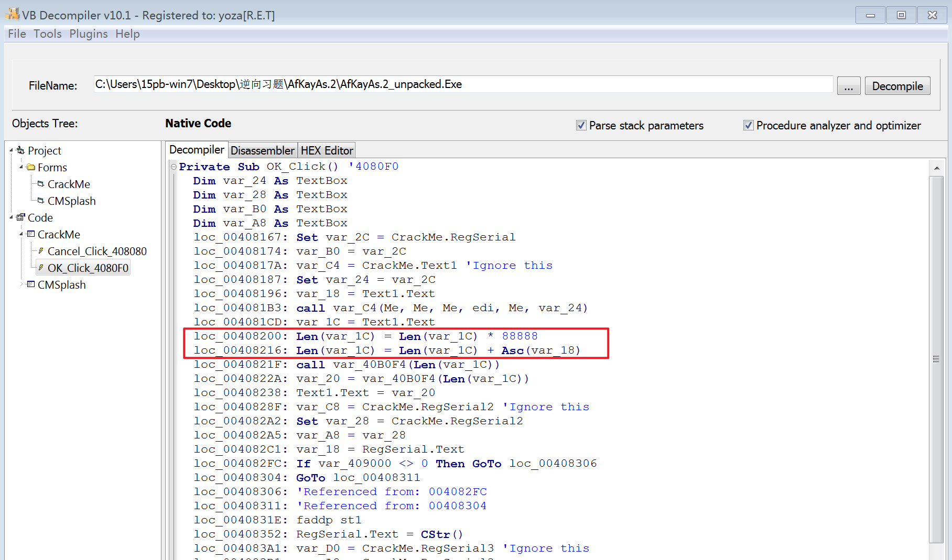Select the Decompiler tab
Screen dimensions: 952x560
197,150
